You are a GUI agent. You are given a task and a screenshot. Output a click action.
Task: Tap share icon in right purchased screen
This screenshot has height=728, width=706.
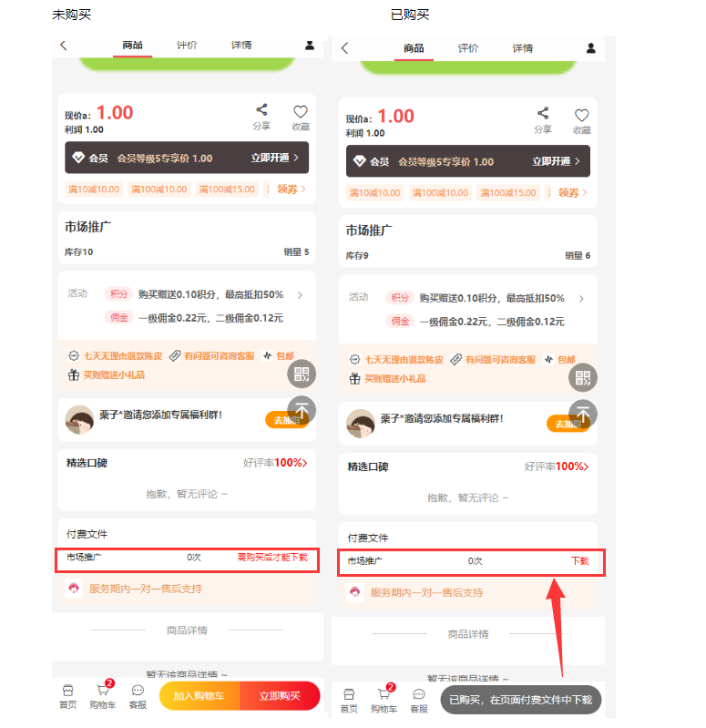(543, 113)
